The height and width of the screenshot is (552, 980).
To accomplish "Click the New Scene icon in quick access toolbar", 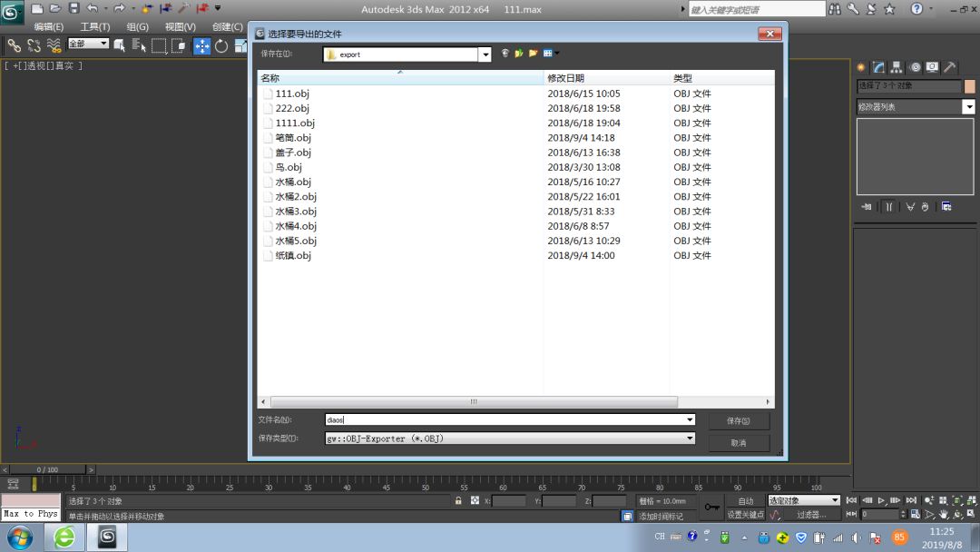I will pyautogui.click(x=37, y=8).
